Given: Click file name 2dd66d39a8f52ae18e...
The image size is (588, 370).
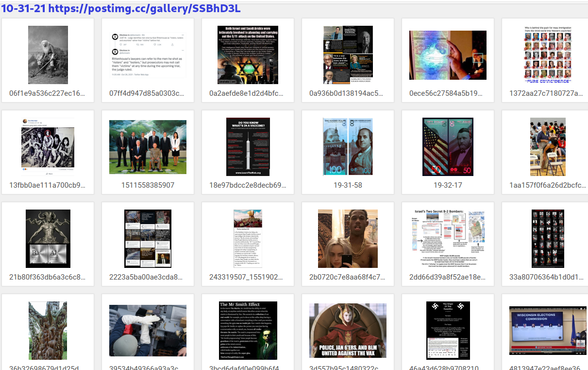Looking at the screenshot, I should tap(448, 277).
